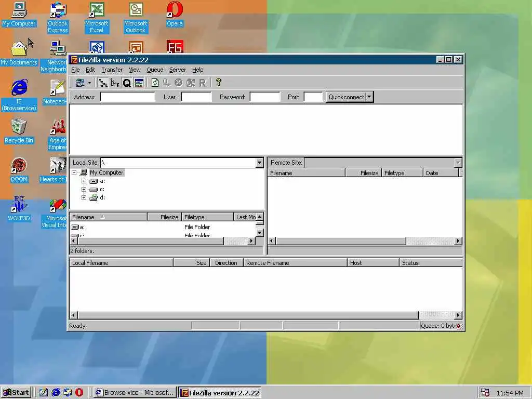Image resolution: width=532 pixels, height=399 pixels.
Task: Expand the a: drive node
Action: tap(84, 181)
